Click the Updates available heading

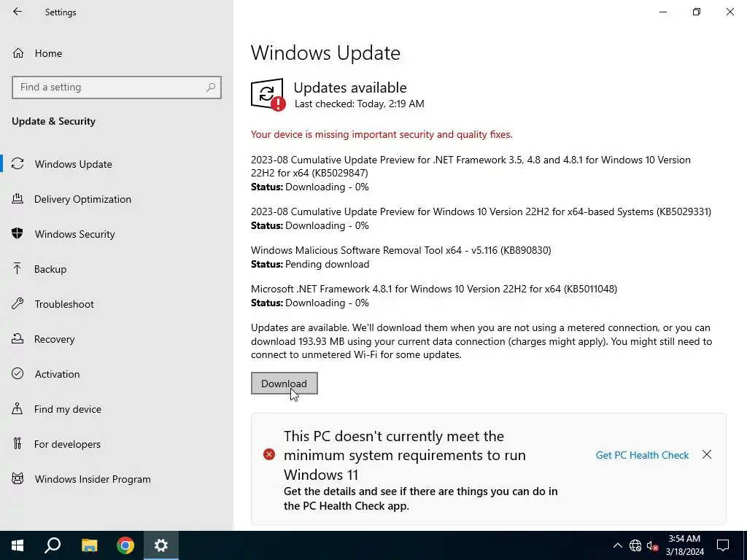[350, 87]
